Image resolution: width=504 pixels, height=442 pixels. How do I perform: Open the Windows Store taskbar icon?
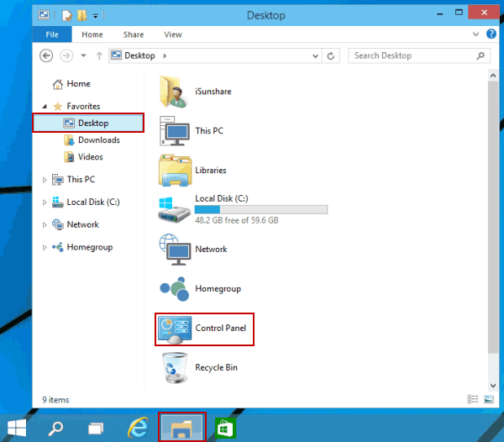tap(225, 428)
